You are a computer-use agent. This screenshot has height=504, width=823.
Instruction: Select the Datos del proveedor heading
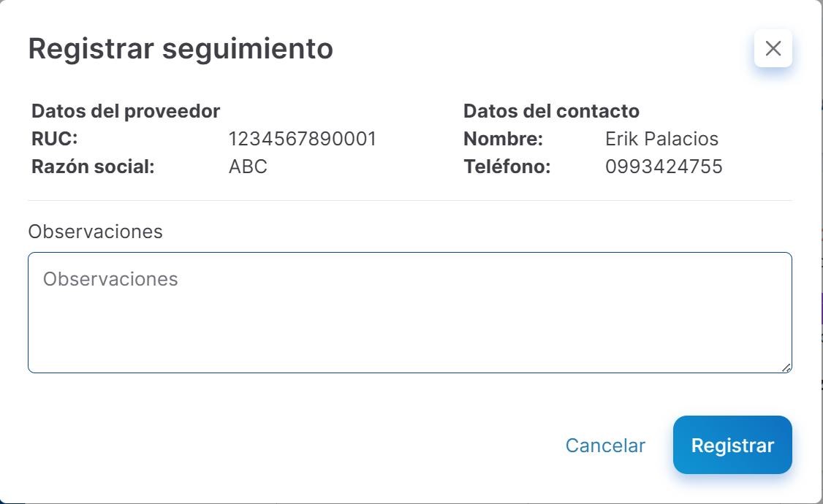[125, 110]
